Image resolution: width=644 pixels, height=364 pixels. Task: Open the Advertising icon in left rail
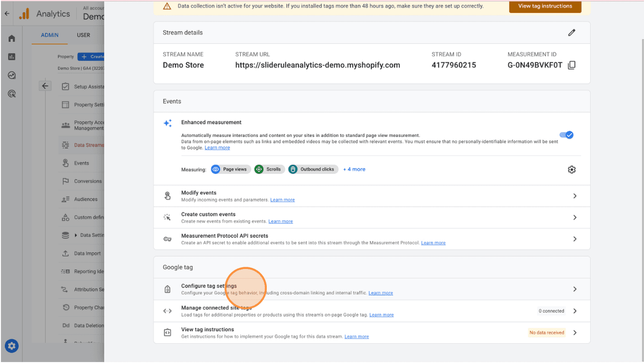tap(12, 94)
